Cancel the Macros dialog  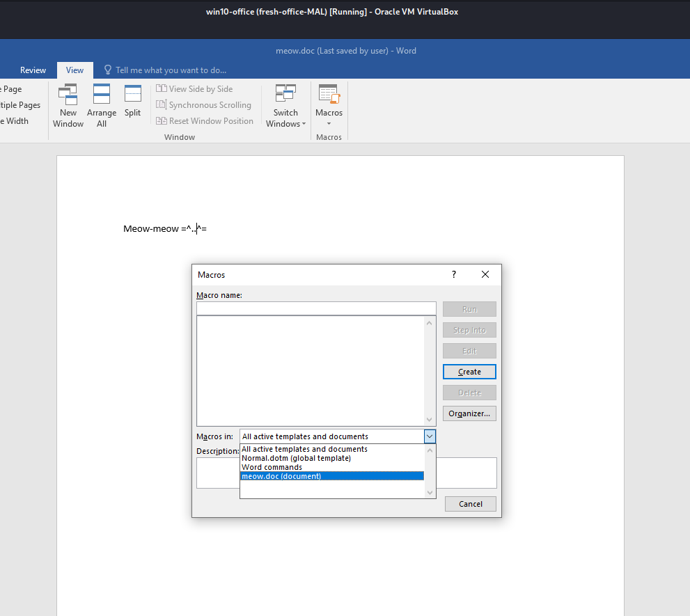coord(471,504)
